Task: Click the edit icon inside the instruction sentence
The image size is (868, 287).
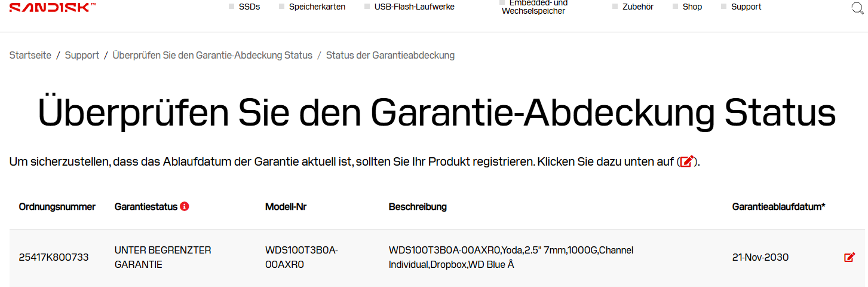Action: (x=687, y=161)
